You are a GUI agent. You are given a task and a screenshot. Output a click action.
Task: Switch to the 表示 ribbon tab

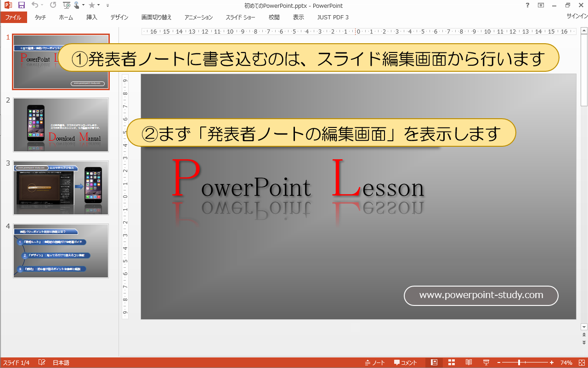(299, 17)
